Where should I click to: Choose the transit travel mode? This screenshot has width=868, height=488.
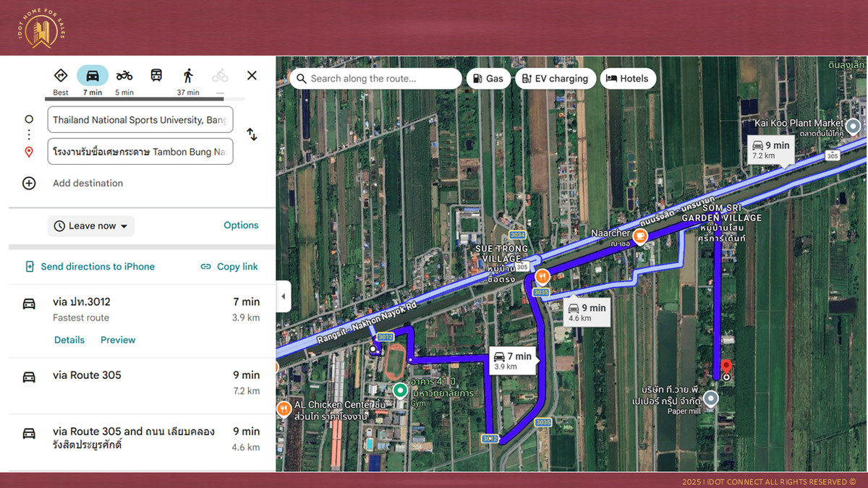pos(156,76)
